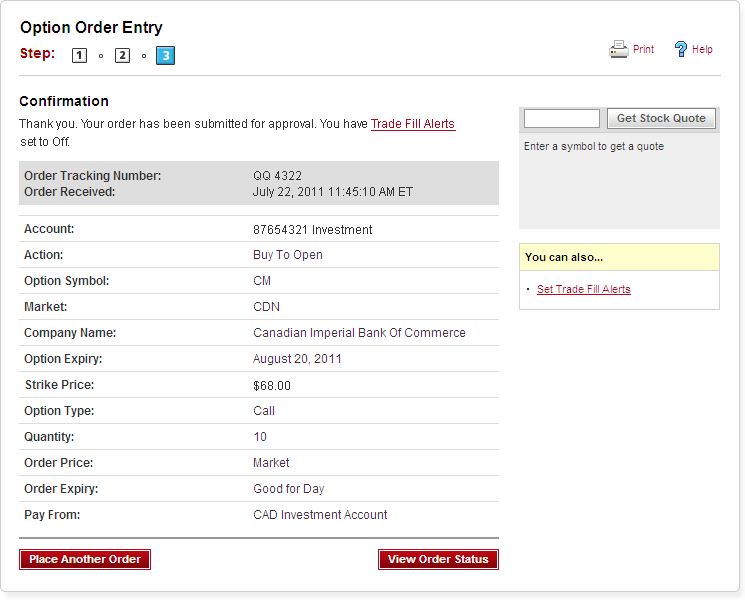Click the Pay From label
Viewport: 745px width, 600px height.
(52, 515)
